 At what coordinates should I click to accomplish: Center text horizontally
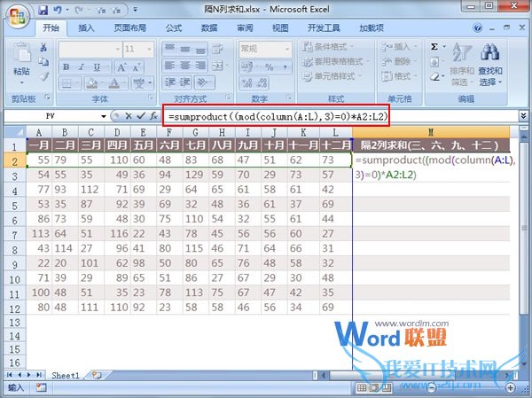click(x=185, y=66)
